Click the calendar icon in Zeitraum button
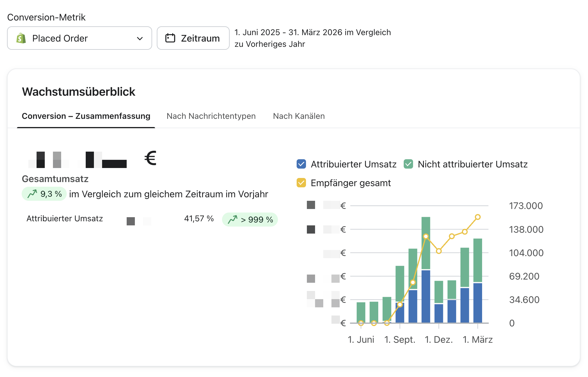Image resolution: width=588 pixels, height=377 pixels. 170,38
